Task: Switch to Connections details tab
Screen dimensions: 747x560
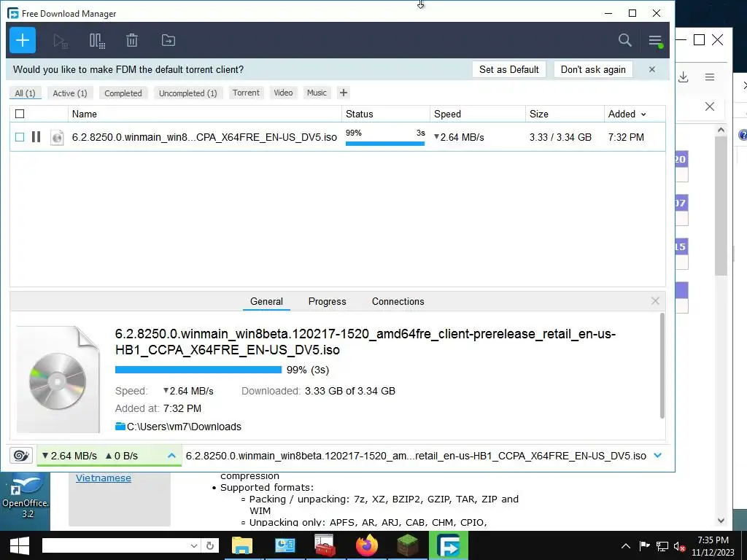Action: pos(398,301)
